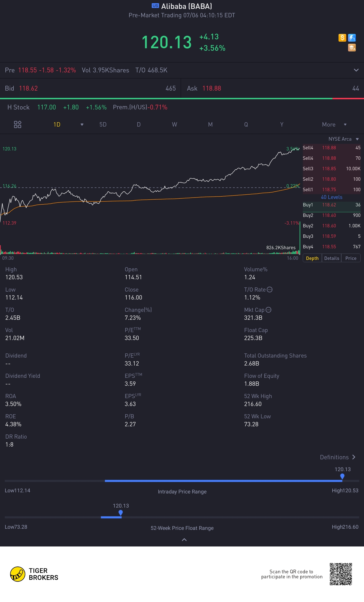Switch to the yearly Y chart tab
Viewport: 364px width, 602px height.
tap(282, 124)
